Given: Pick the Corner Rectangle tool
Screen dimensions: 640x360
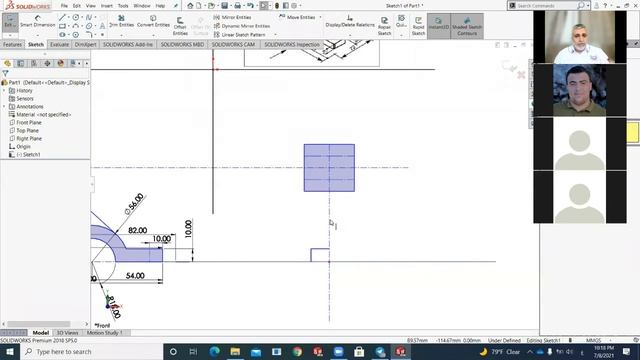Looking at the screenshot, I should point(62,26).
